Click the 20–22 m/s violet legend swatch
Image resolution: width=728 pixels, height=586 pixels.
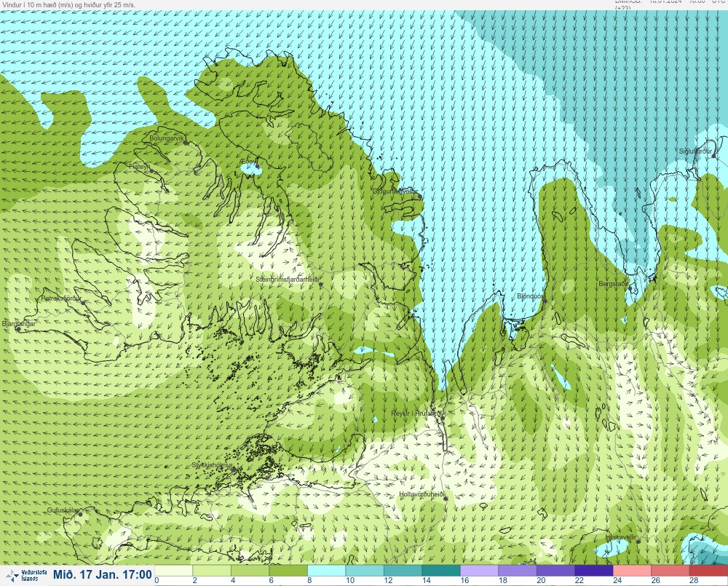click(x=555, y=571)
